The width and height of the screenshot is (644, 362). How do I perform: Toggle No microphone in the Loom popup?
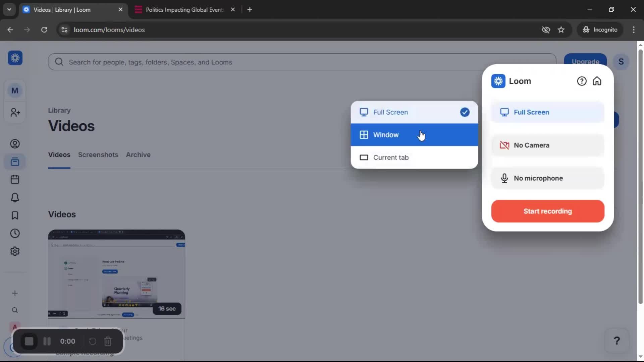[x=547, y=178]
